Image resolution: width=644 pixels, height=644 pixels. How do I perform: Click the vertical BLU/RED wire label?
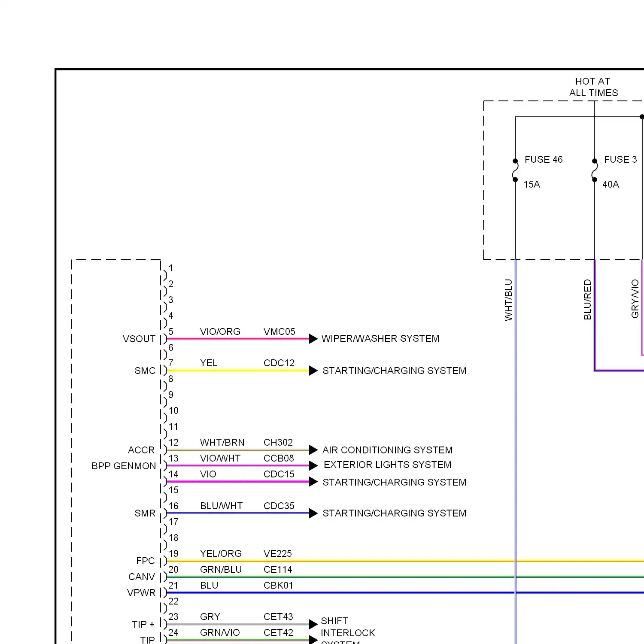coord(587,300)
